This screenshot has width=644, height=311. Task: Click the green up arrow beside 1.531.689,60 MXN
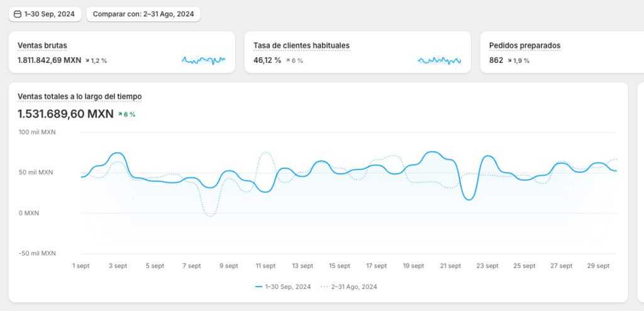pos(121,114)
